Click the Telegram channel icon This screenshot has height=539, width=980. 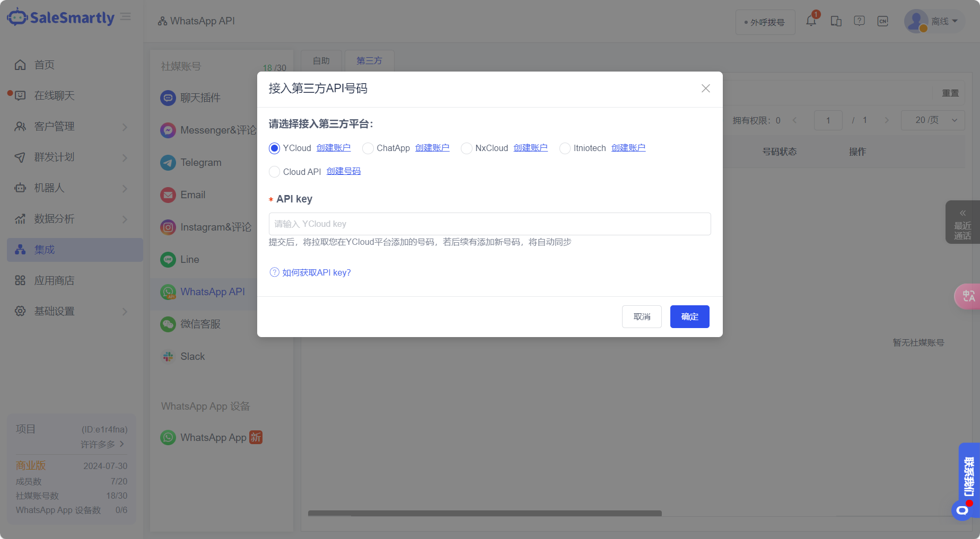[x=168, y=163]
